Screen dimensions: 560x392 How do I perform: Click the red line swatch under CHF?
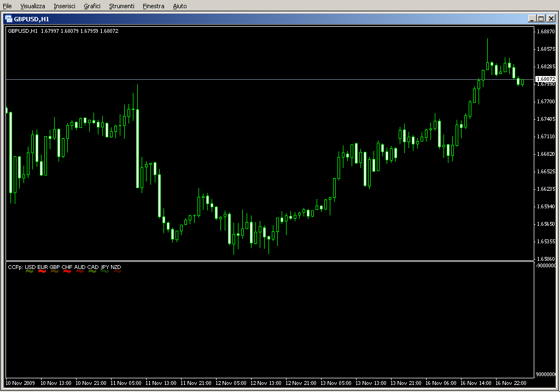click(67, 271)
